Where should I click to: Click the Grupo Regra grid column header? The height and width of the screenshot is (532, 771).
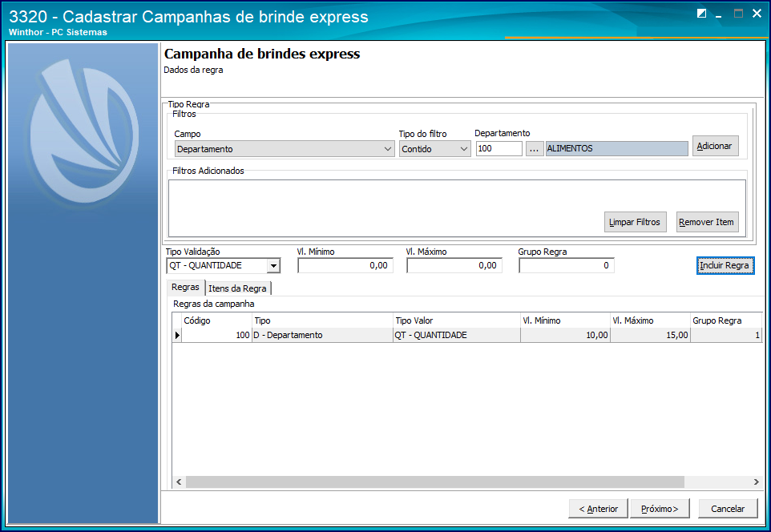[726, 320]
